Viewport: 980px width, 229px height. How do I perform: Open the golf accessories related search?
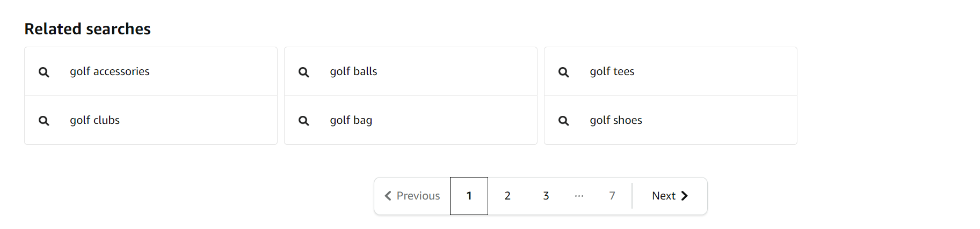[x=151, y=71]
